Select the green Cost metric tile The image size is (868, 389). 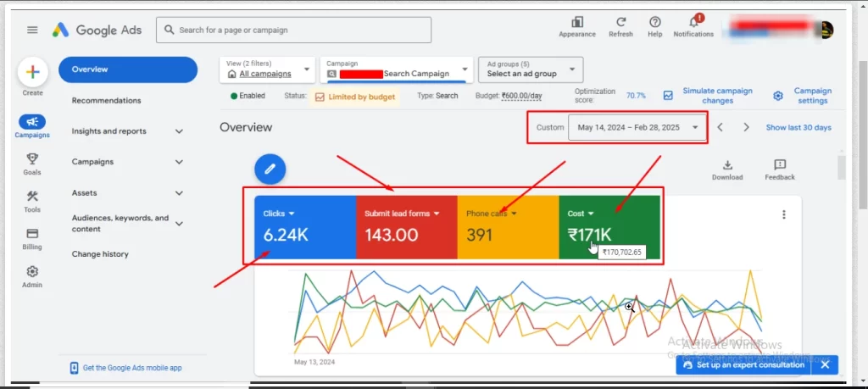coord(609,227)
